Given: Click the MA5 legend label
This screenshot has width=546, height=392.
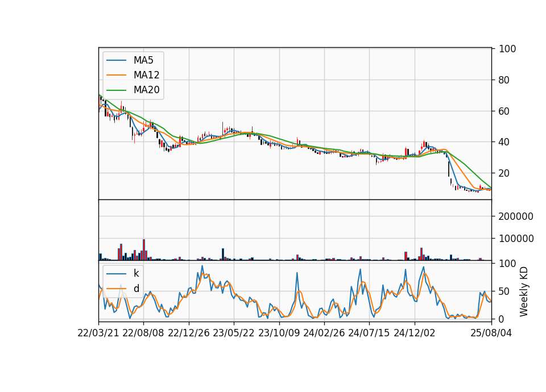Looking at the screenshot, I should pyautogui.click(x=143, y=60).
